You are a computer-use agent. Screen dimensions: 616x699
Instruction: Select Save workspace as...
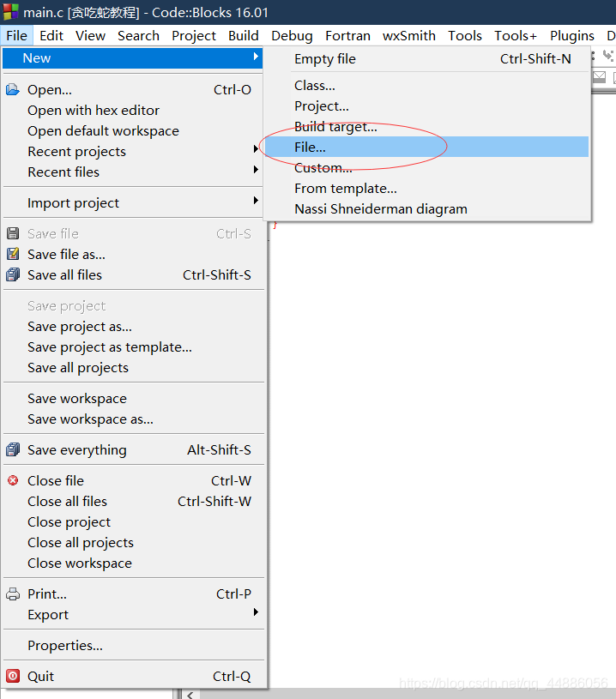coord(132,419)
